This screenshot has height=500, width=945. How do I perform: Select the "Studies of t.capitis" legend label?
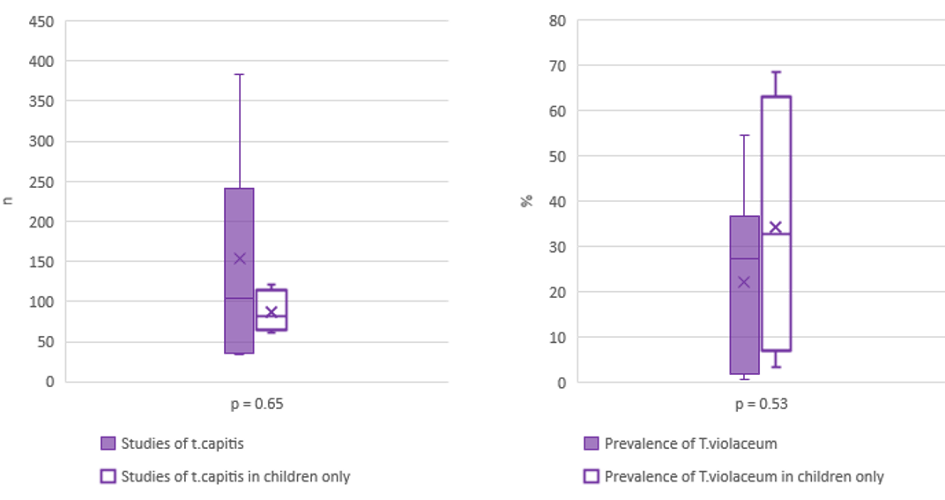(x=182, y=443)
